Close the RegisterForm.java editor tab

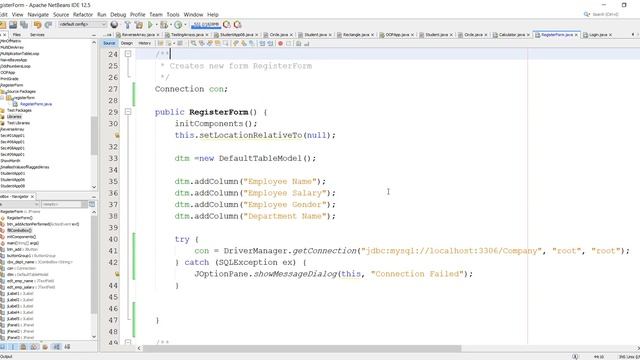[x=576, y=35]
